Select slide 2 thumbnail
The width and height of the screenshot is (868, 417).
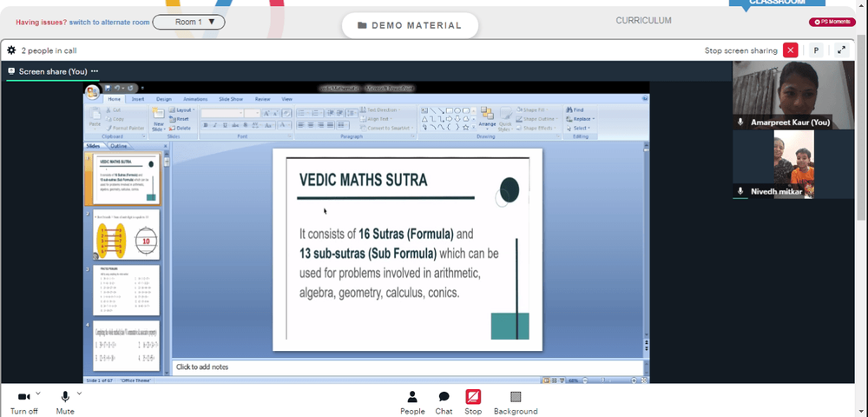click(x=126, y=235)
